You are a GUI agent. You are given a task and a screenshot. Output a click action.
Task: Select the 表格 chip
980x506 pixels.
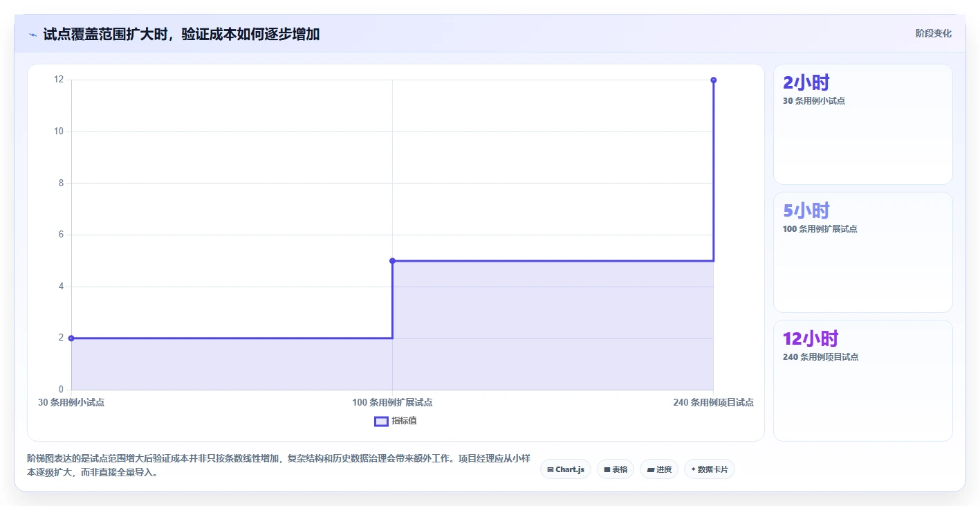coord(615,469)
